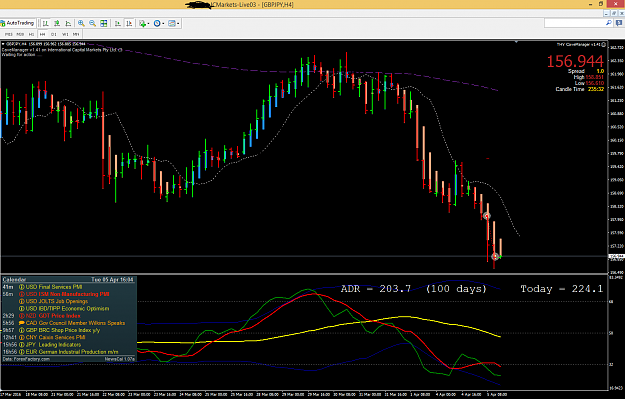Click the Low price line
Viewport: 625px width, 399px height.
[589, 83]
